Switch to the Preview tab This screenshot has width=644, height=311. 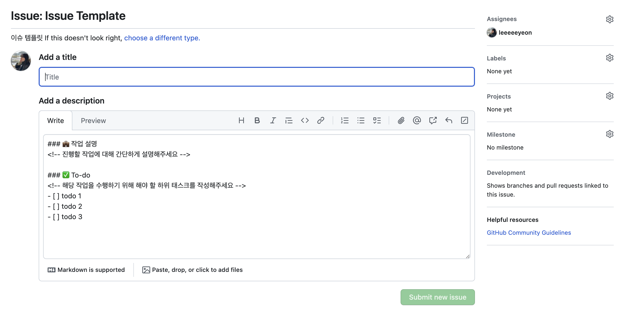coord(93,121)
